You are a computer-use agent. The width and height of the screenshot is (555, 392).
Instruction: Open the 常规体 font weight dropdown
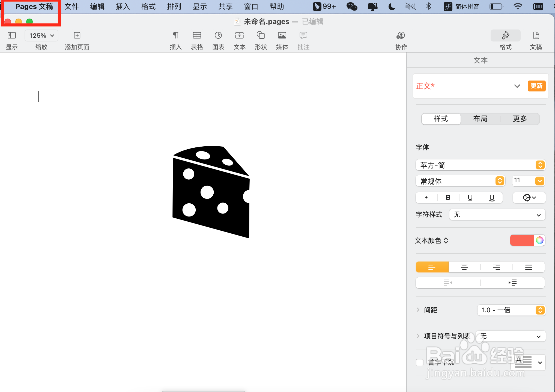(460, 181)
